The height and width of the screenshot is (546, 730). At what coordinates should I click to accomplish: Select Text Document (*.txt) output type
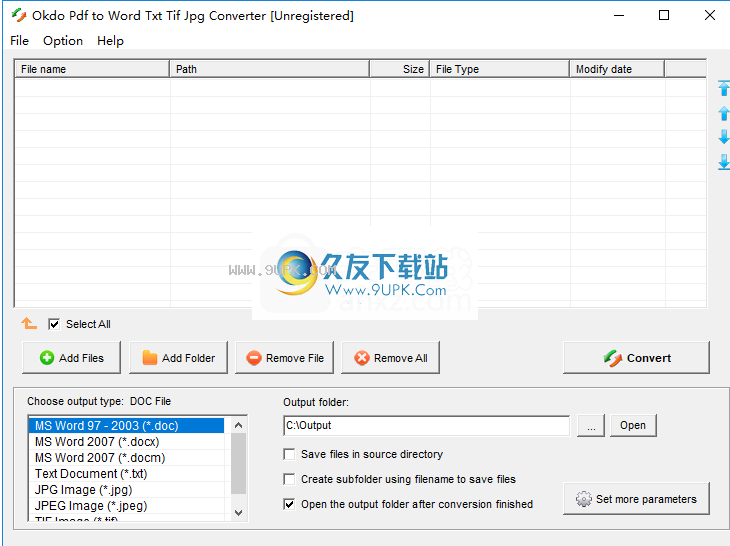[127, 473]
